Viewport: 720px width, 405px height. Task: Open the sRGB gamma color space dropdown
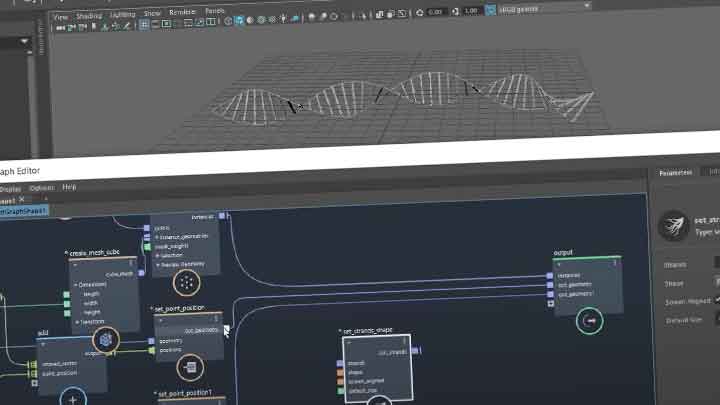545,8
